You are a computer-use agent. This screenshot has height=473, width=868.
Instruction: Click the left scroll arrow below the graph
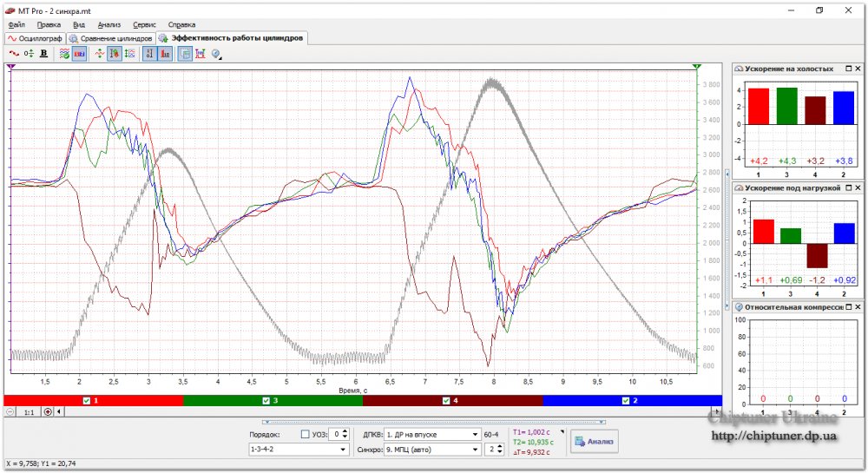click(59, 411)
